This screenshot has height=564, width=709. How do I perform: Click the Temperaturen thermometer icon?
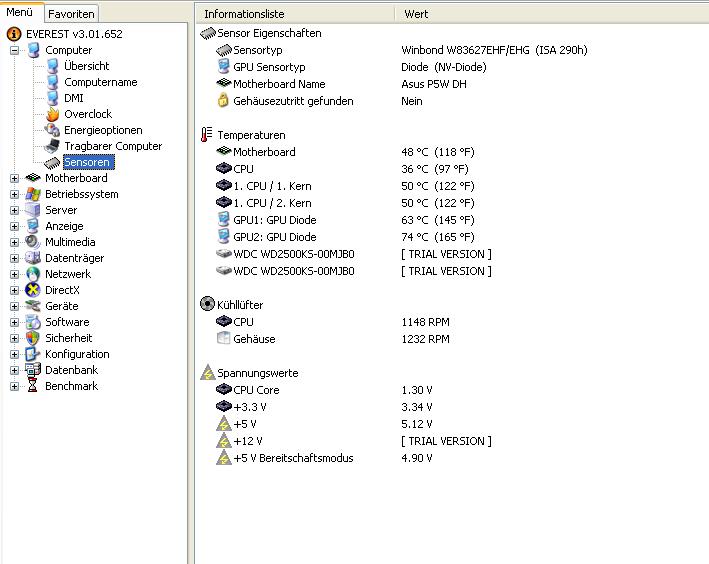pyautogui.click(x=206, y=135)
